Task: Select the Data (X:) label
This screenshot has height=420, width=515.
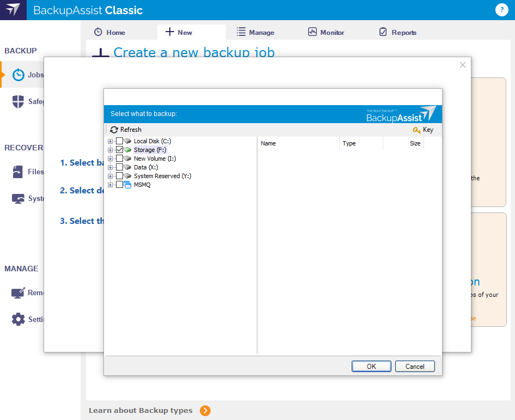Action: (x=146, y=167)
